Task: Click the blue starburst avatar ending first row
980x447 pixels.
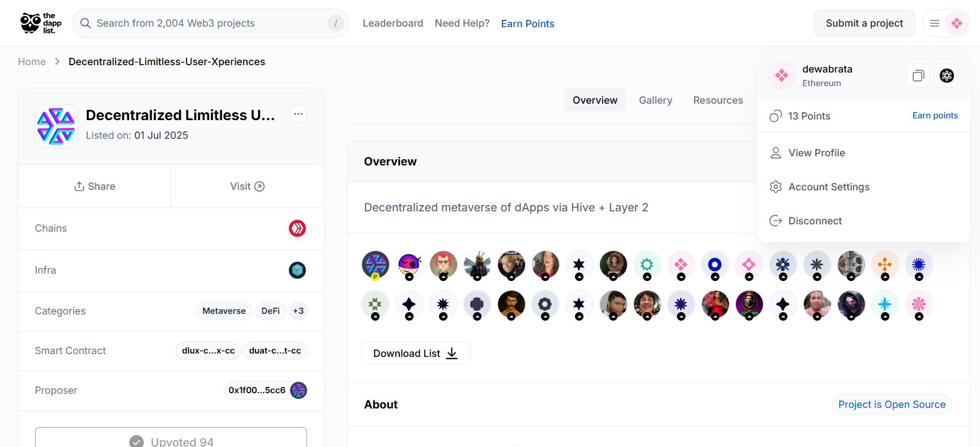Action: click(919, 265)
